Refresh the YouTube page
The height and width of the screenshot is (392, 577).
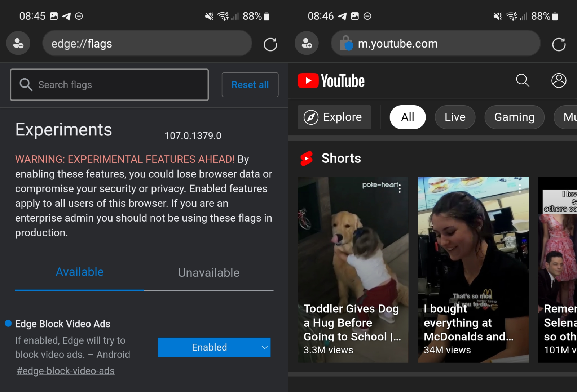[559, 43]
